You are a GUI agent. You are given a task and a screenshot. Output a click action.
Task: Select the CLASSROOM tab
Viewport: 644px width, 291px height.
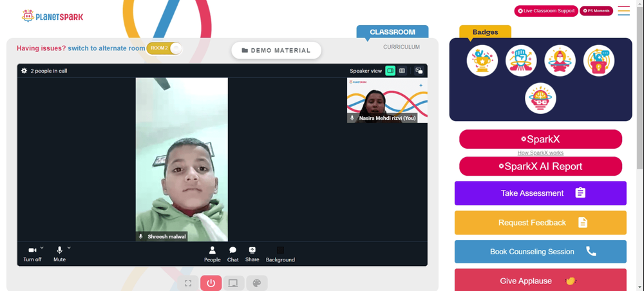coord(392,32)
